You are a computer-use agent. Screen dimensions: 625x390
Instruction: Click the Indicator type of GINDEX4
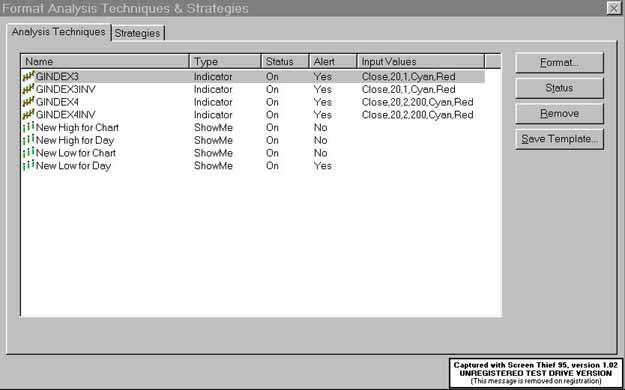[x=213, y=102]
